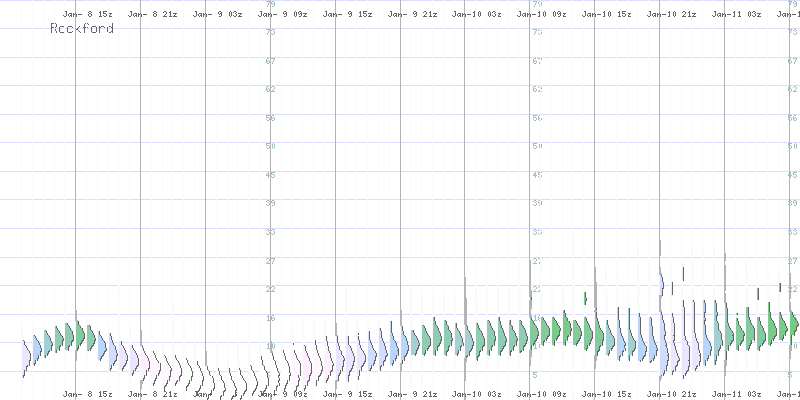Click the bottom Jan-8 15z time label

[x=87, y=394]
